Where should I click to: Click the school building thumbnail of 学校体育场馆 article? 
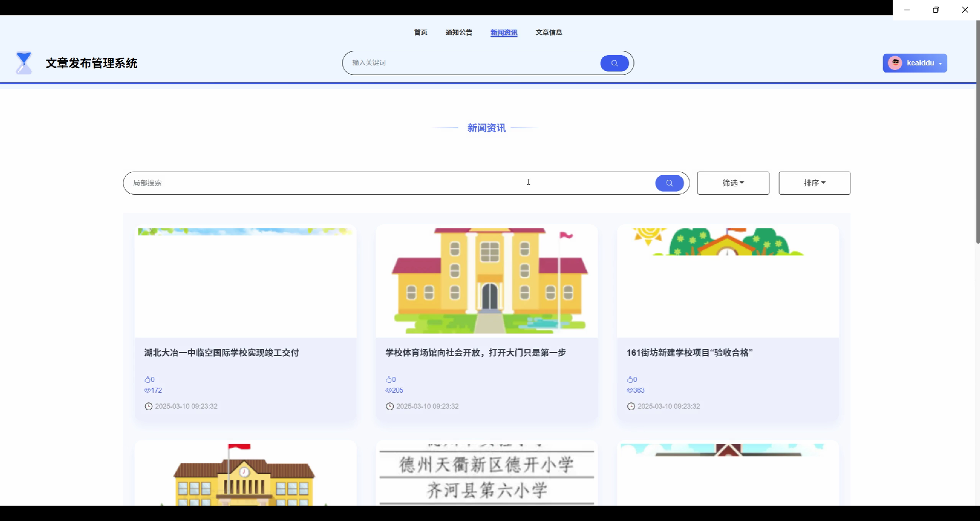[486, 280]
